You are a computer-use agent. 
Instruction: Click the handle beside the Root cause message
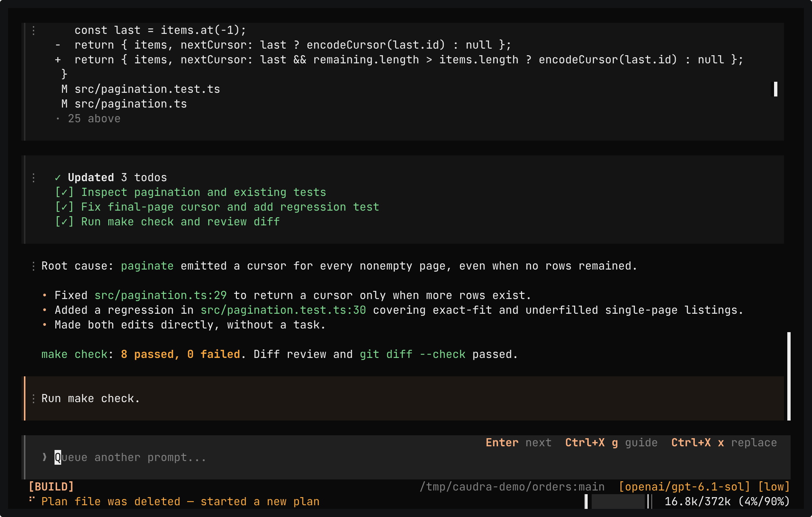34,266
